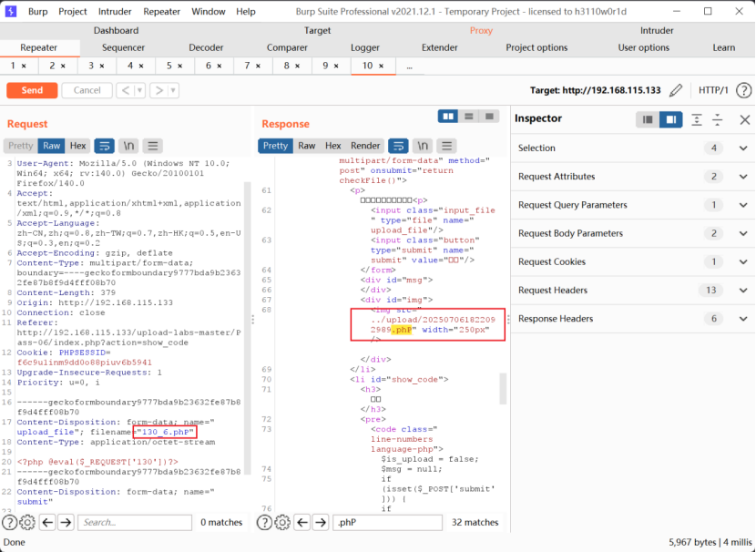Open Response search help icon
Screen dimensions: 756x552
(264, 522)
